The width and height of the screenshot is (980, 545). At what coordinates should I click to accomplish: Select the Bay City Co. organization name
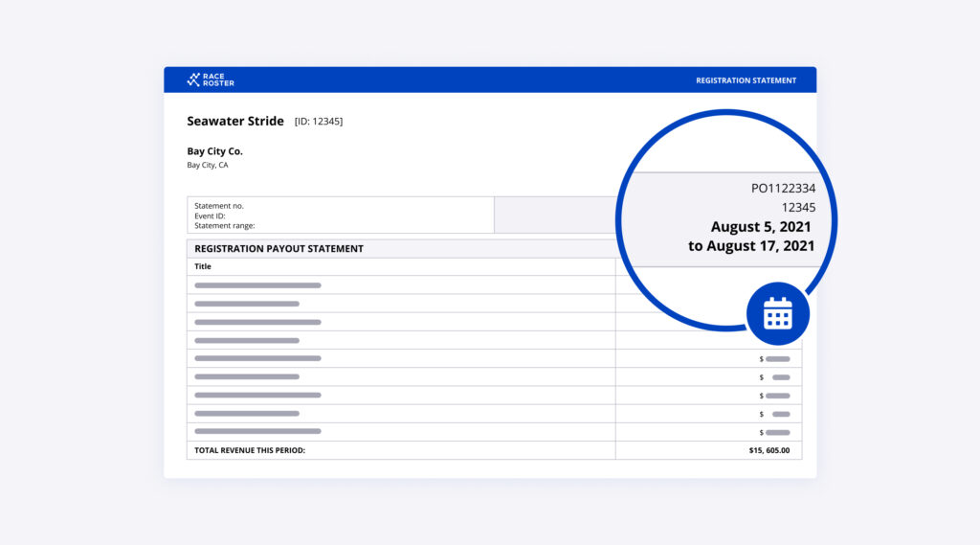[x=214, y=151]
